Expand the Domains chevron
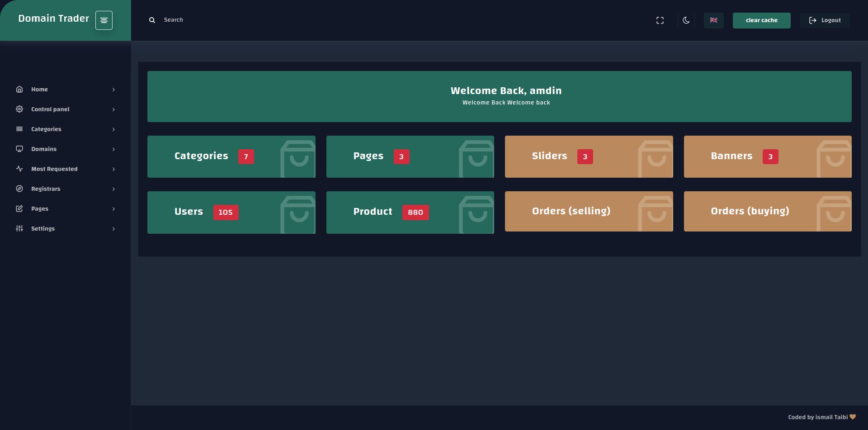Screen dimensions: 868x430 pyautogui.click(x=113, y=149)
